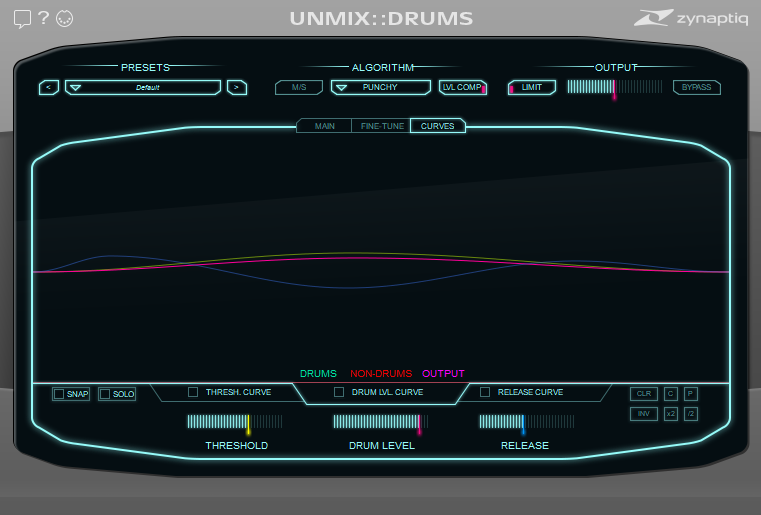761x515 pixels.
Task: Adjust the OUTPUT level slider
Action: (x=614, y=88)
